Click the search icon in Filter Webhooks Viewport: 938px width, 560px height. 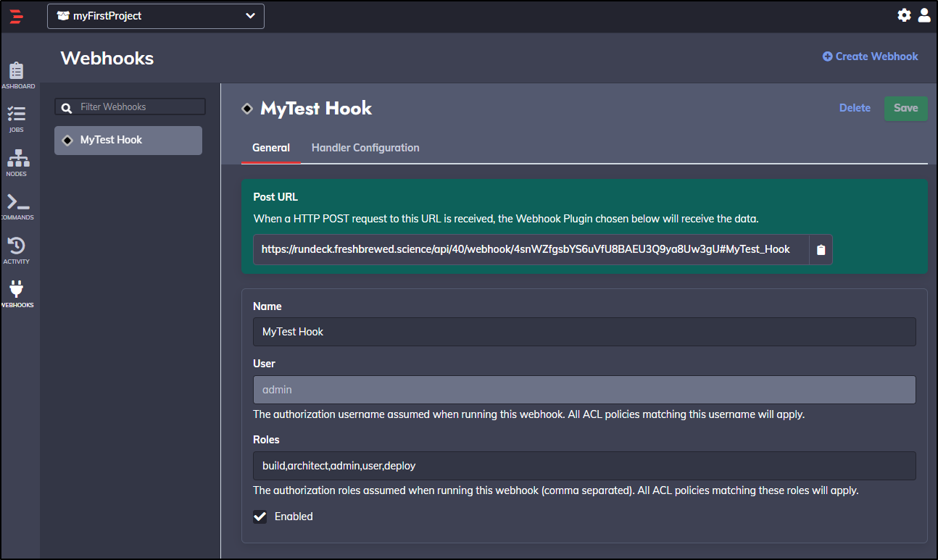click(x=67, y=107)
